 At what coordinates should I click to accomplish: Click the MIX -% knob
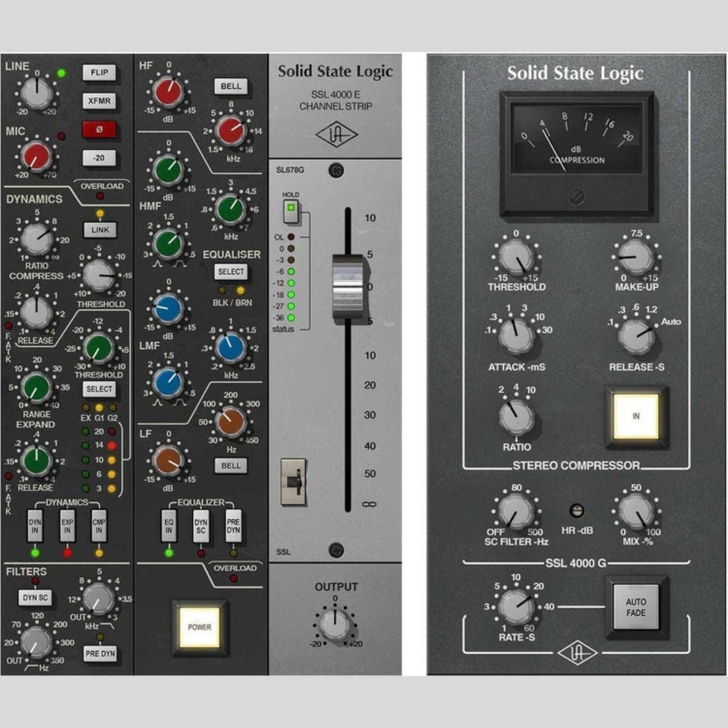tap(636, 511)
